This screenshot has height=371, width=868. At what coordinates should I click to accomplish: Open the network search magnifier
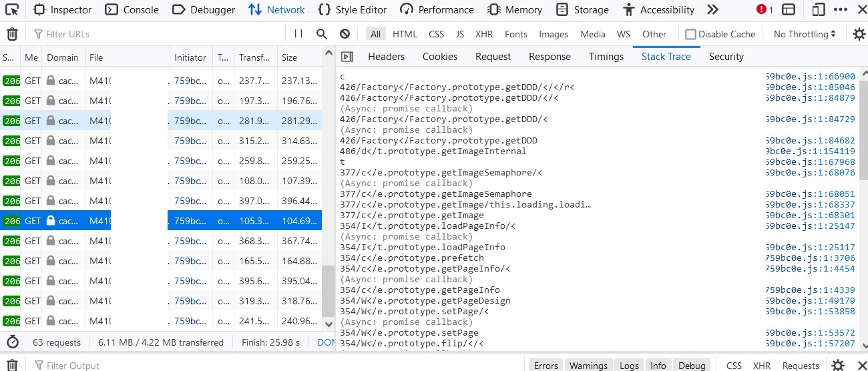click(x=322, y=34)
